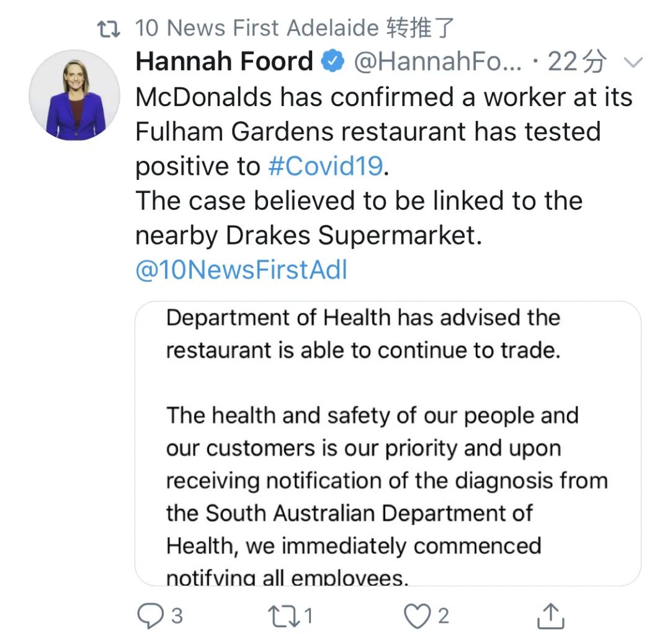Like the tweet with heart icon
Viewport: 670px width, 644px height.
(417, 615)
